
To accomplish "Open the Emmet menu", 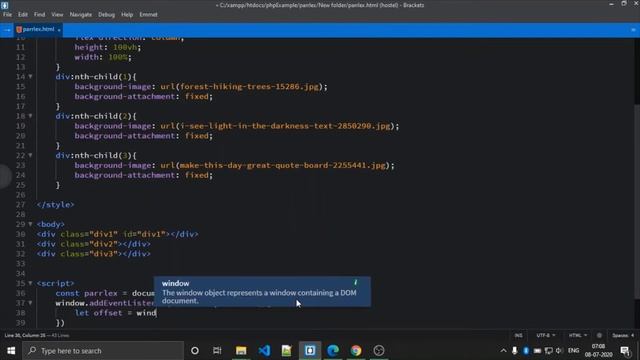I will (149, 15).
